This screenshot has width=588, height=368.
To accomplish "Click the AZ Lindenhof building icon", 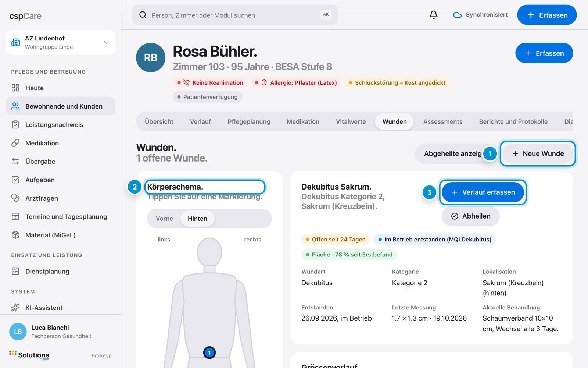I will [16, 42].
